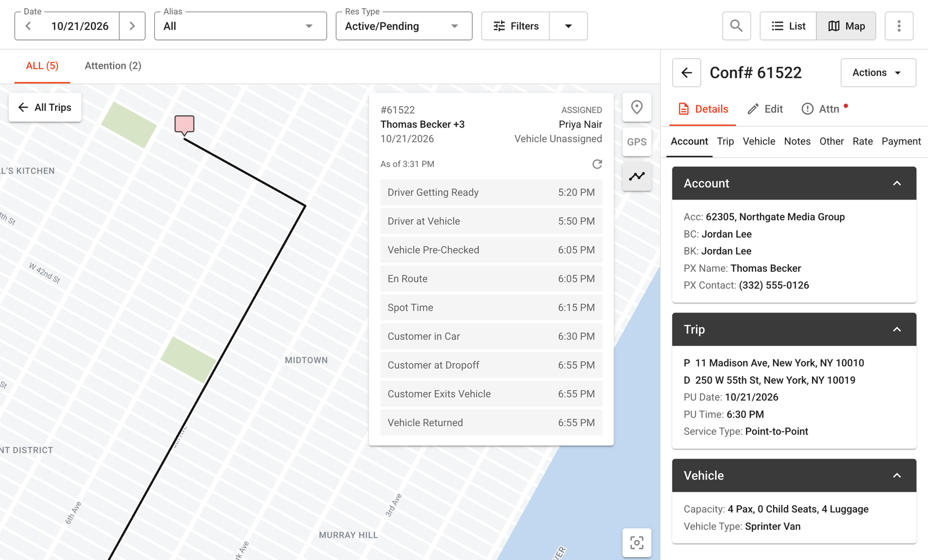The height and width of the screenshot is (560, 928).
Task: Click the recenter map focus icon
Action: tap(637, 543)
